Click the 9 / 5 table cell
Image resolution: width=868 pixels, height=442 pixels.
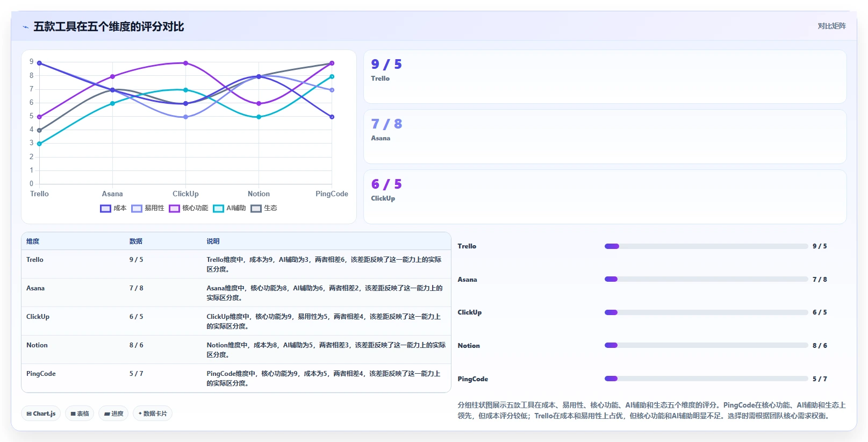pos(136,260)
